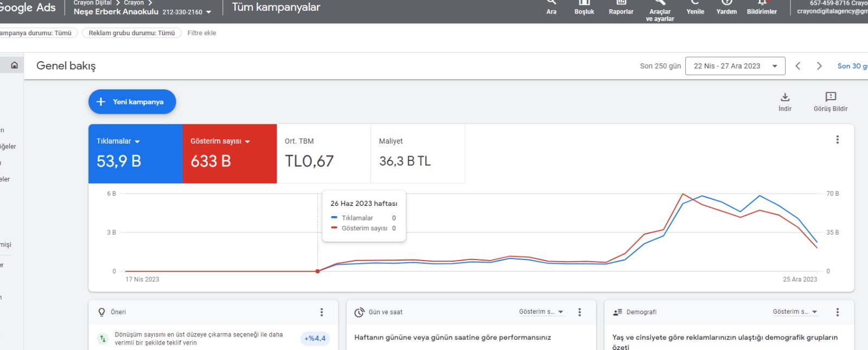Select the Ort. TBM metric card

tap(324, 154)
